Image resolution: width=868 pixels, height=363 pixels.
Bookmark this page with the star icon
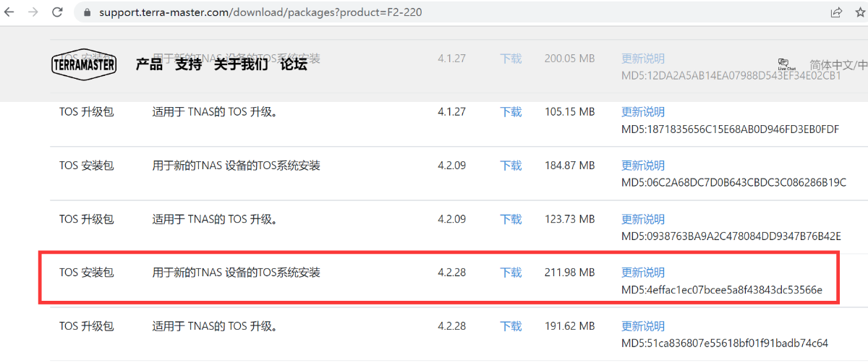pyautogui.click(x=860, y=12)
